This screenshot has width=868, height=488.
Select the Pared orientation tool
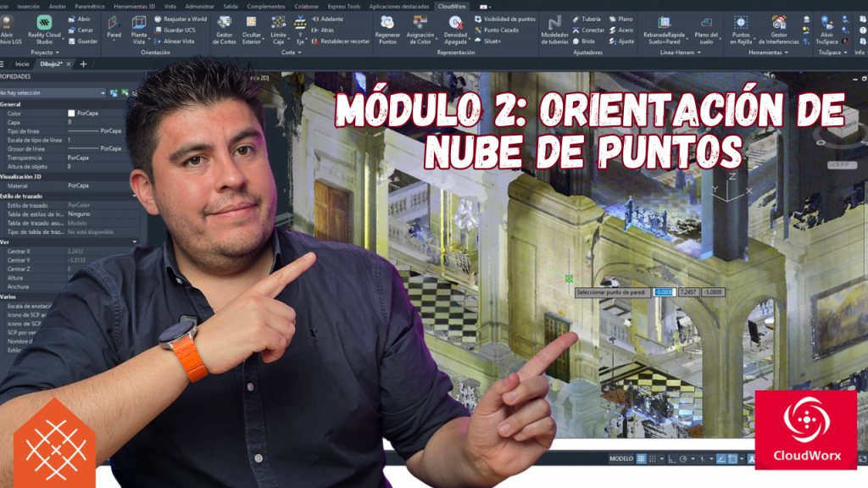[x=114, y=28]
